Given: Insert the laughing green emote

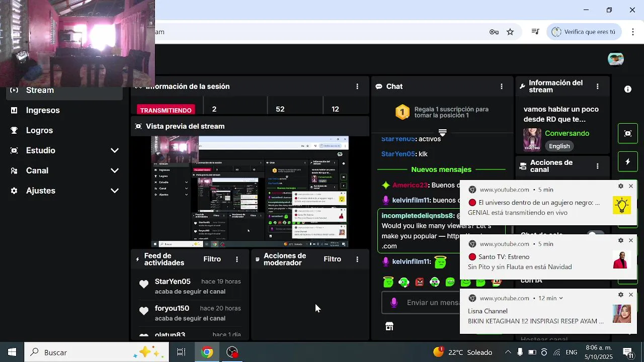Looking at the screenshot, I should point(450,282).
